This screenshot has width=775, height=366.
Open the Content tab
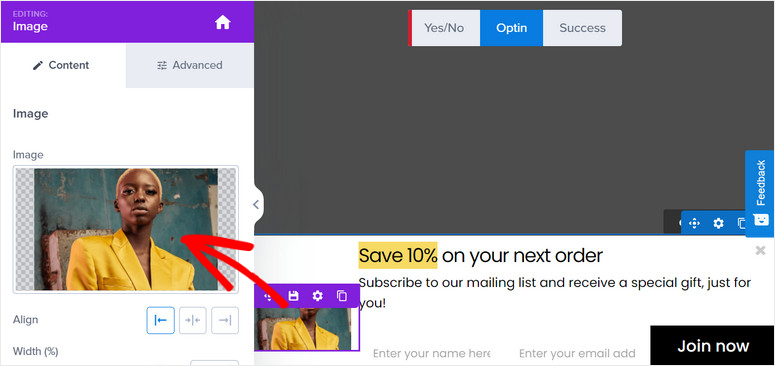click(x=63, y=65)
